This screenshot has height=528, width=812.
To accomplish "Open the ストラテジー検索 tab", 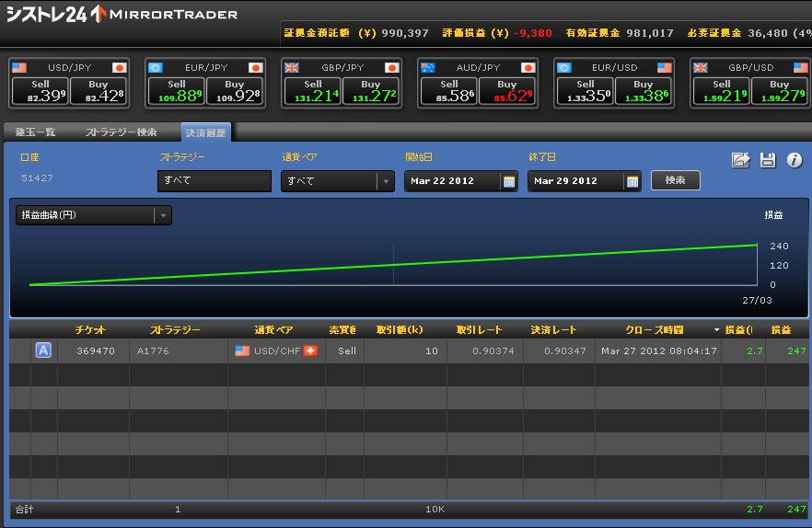I will tap(121, 132).
